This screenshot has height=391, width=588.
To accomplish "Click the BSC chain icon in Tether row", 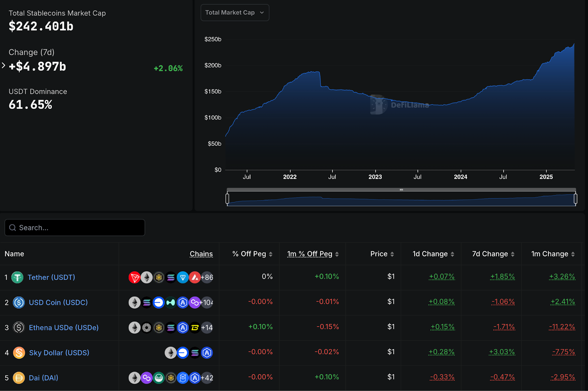I will pos(159,277).
